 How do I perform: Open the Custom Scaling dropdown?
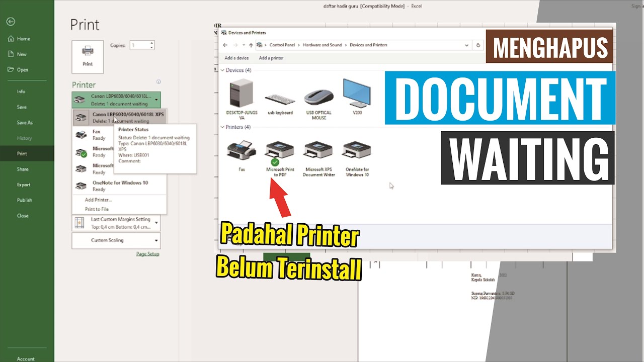pyautogui.click(x=116, y=240)
